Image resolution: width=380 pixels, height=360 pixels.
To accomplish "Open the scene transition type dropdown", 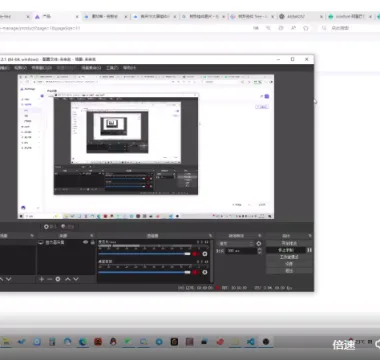I will coord(236,244).
